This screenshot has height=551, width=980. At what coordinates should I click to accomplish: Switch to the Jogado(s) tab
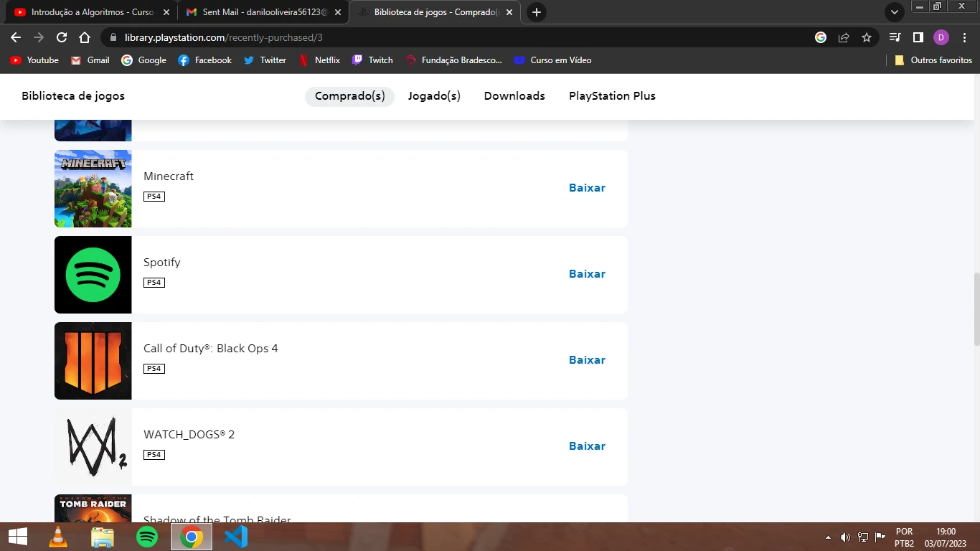tap(434, 96)
